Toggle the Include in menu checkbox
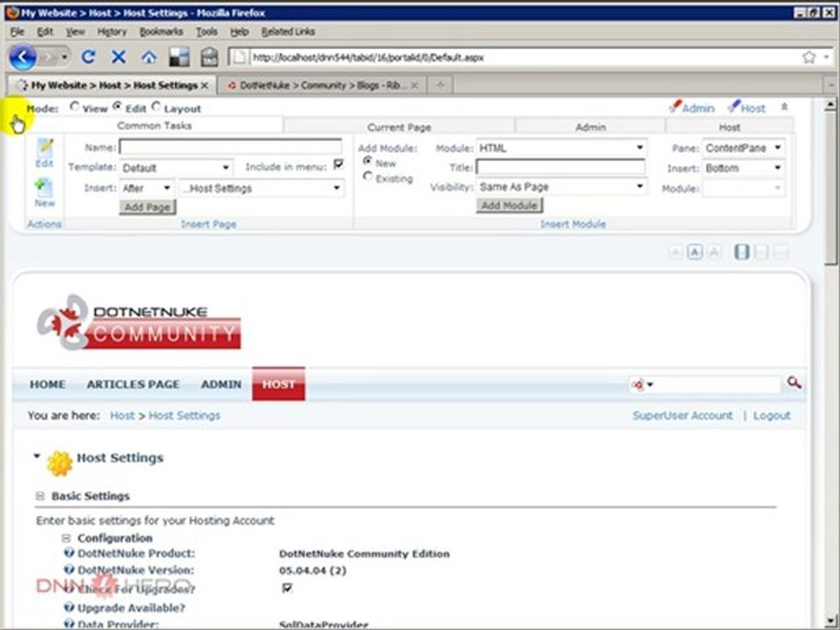Image resolution: width=840 pixels, height=630 pixels. pos(338,164)
